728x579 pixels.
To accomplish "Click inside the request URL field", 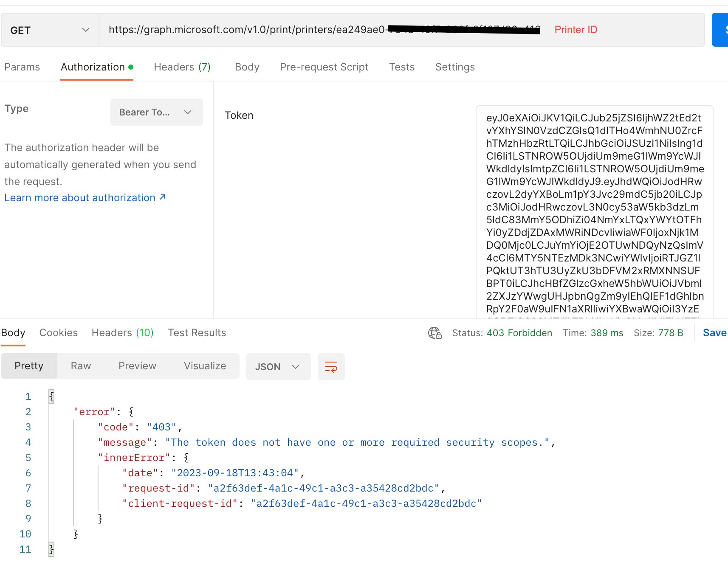I will click(x=297, y=29).
